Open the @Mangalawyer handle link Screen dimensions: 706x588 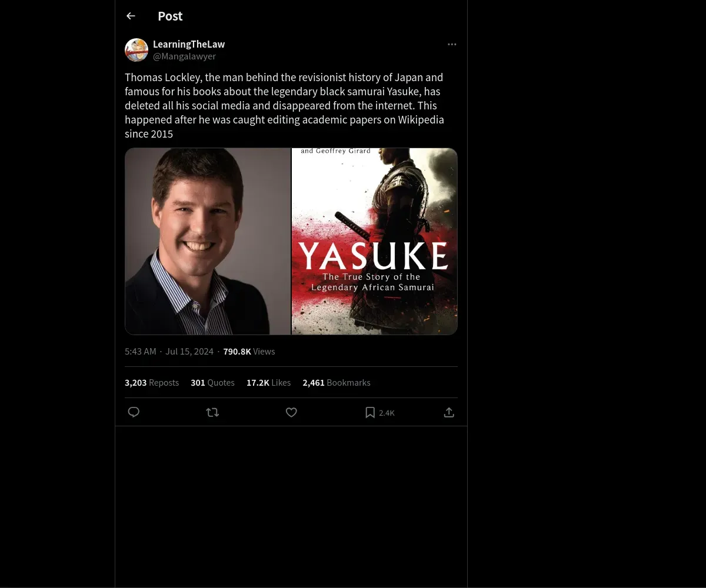tap(184, 56)
